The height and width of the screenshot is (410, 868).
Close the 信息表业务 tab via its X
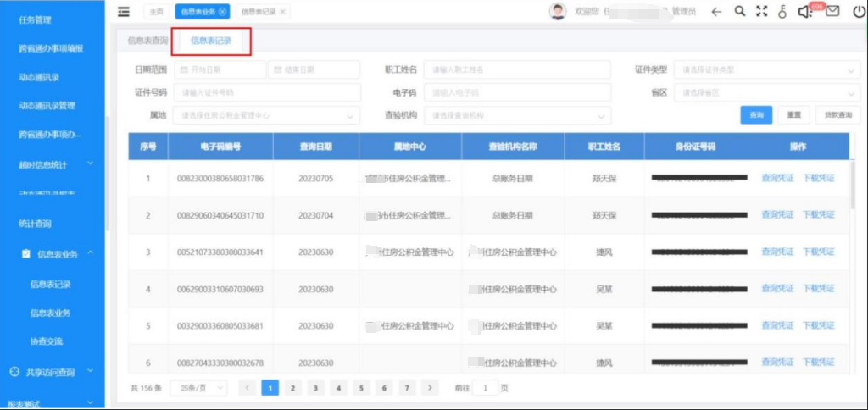[222, 12]
